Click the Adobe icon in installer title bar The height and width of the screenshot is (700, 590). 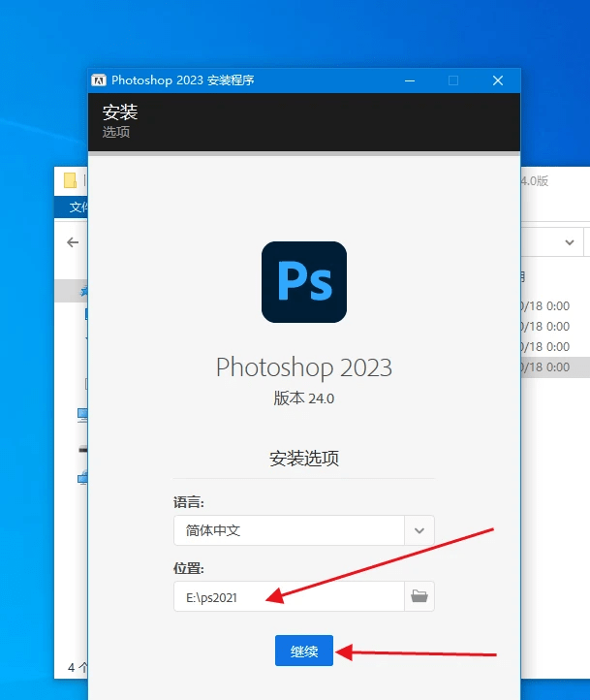click(x=99, y=80)
